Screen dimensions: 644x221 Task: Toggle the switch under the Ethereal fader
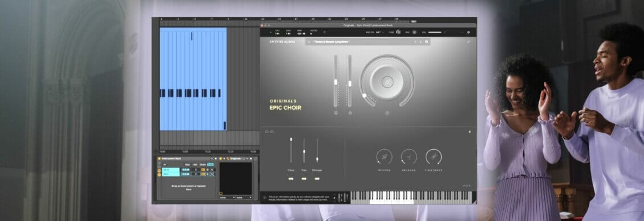pyautogui.click(x=317, y=179)
